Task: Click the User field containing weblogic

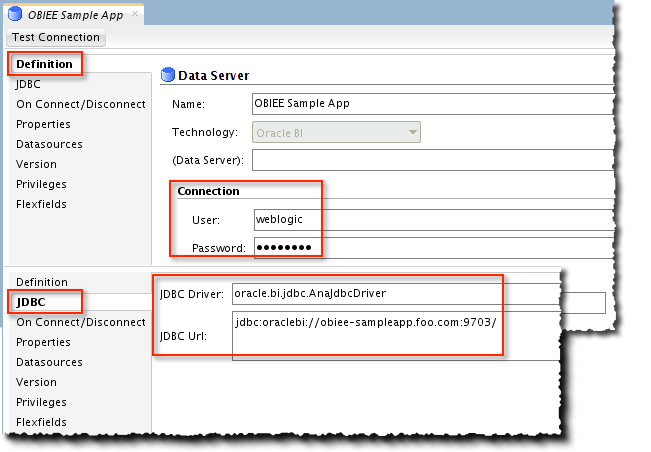Action: point(434,220)
